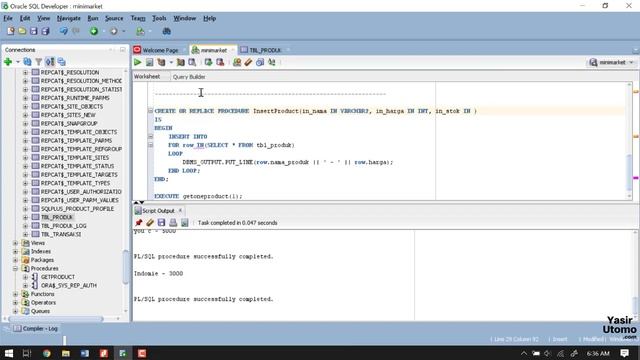Expand the Packages node
This screenshot has height=360, width=640.
[16, 260]
